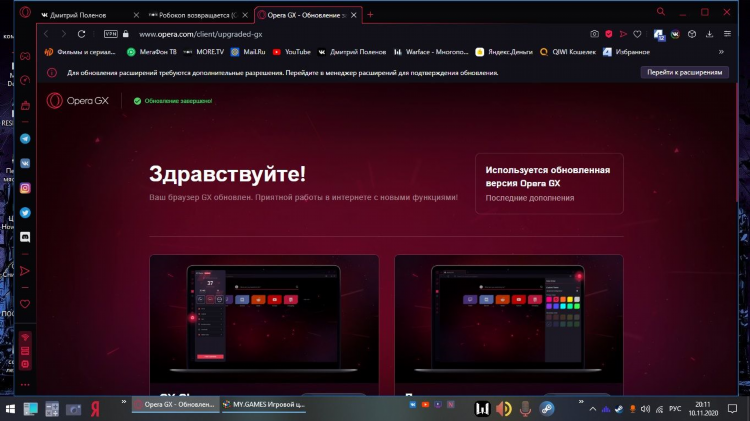Viewport: 750px width, 421px height.
Task: Open bookmarks heart icon in sidebar
Action: [x=25, y=304]
